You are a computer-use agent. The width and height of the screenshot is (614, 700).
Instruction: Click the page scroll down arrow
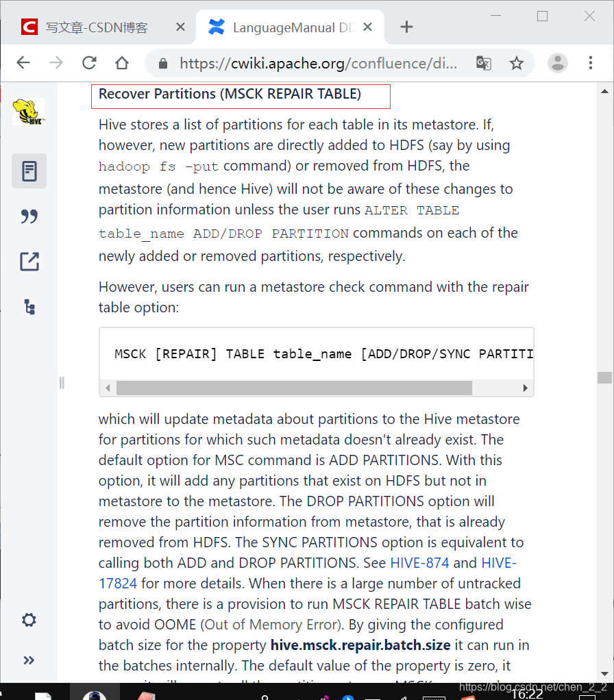pos(604,674)
